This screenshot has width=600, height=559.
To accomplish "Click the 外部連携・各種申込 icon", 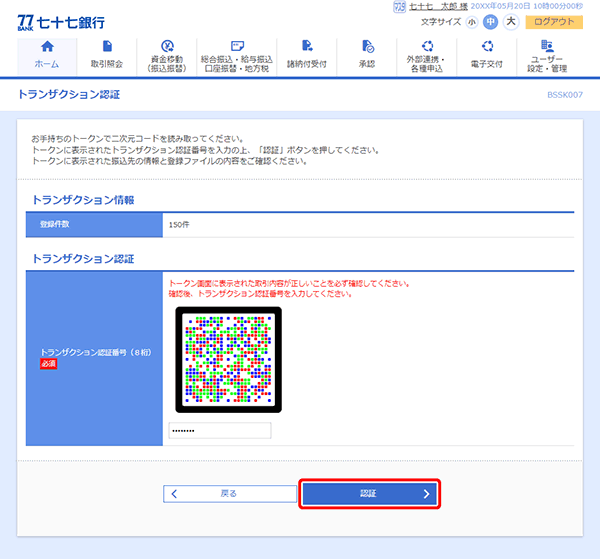I will click(x=427, y=46).
